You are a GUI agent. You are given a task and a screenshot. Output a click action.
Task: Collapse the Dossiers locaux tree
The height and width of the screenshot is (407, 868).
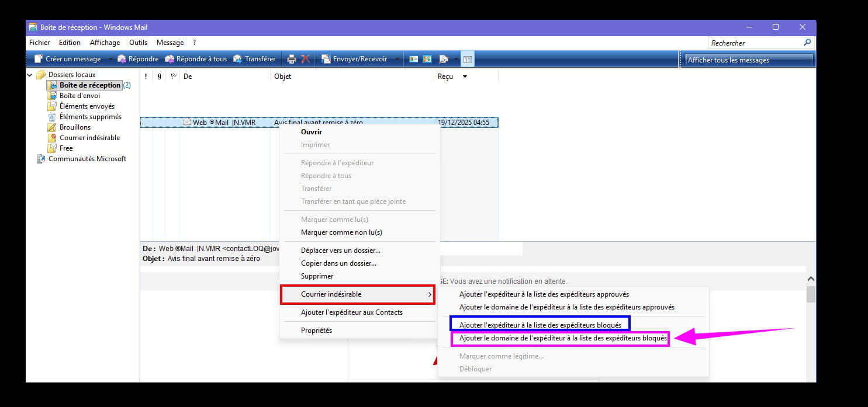point(30,75)
